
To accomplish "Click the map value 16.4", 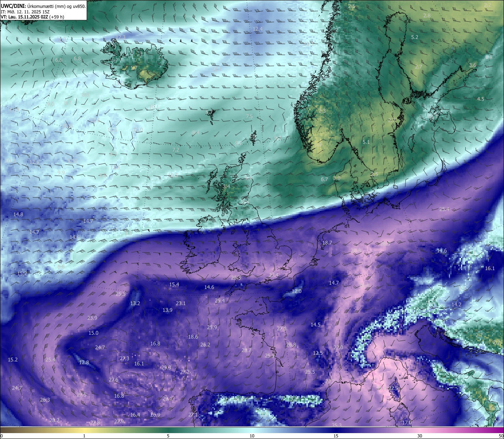I will click(x=135, y=415).
